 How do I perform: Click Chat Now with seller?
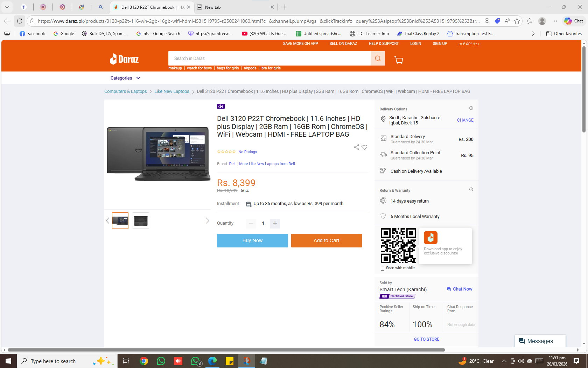pyautogui.click(x=460, y=289)
